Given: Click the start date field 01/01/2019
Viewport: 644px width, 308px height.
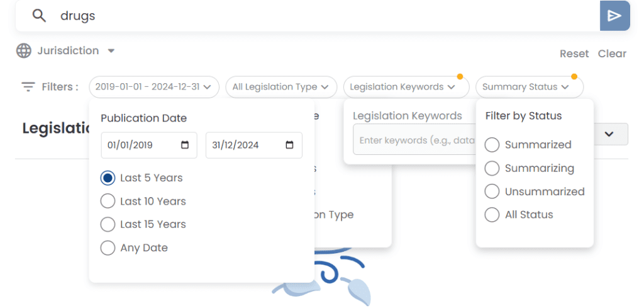Looking at the screenshot, I should click(x=149, y=145).
